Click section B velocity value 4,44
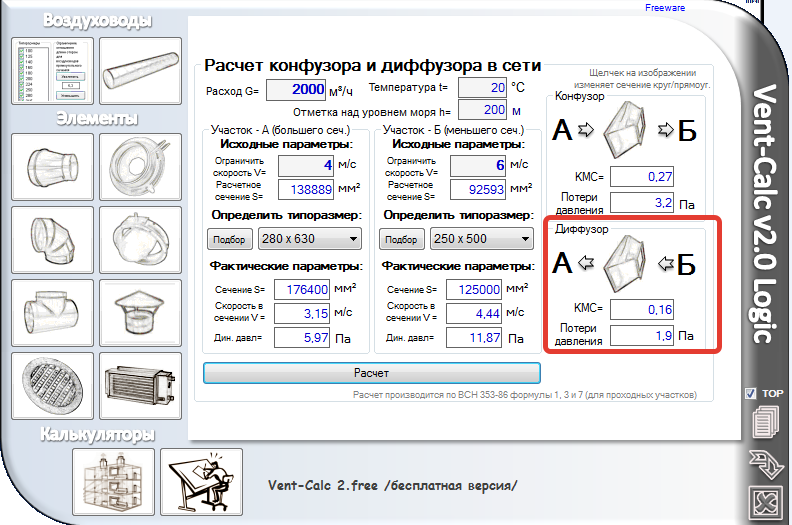The height and width of the screenshot is (525, 792). coord(474,313)
